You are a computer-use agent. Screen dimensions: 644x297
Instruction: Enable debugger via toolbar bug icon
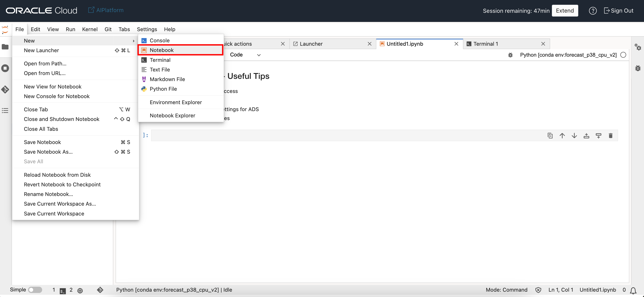point(510,55)
